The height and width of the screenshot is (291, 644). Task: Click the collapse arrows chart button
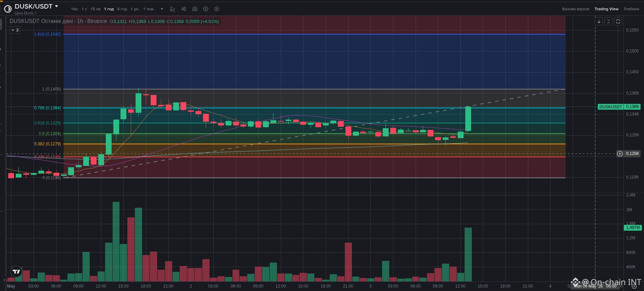click(608, 21)
